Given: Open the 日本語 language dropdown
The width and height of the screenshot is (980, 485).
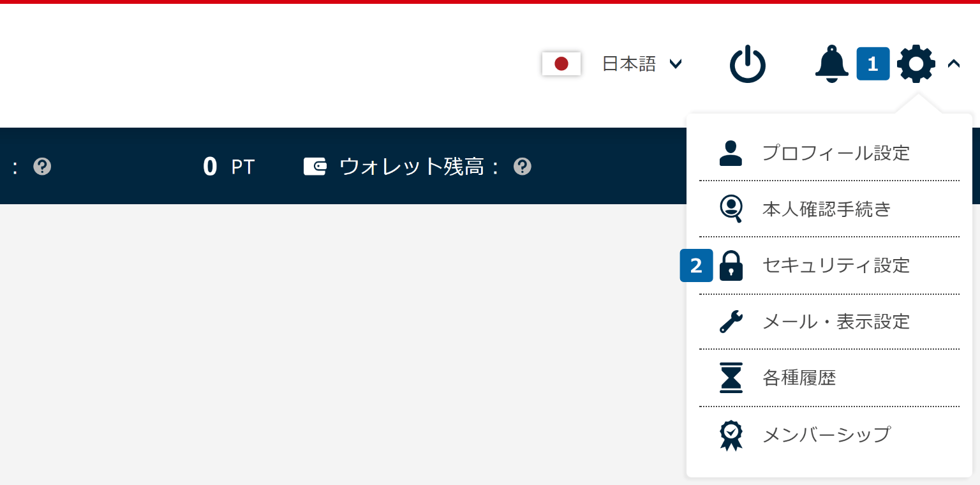Looking at the screenshot, I should click(642, 64).
